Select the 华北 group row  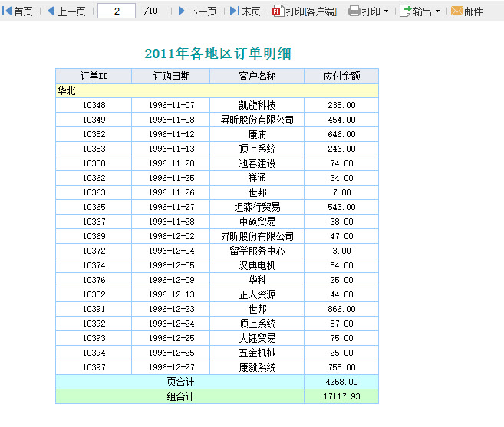pos(217,90)
